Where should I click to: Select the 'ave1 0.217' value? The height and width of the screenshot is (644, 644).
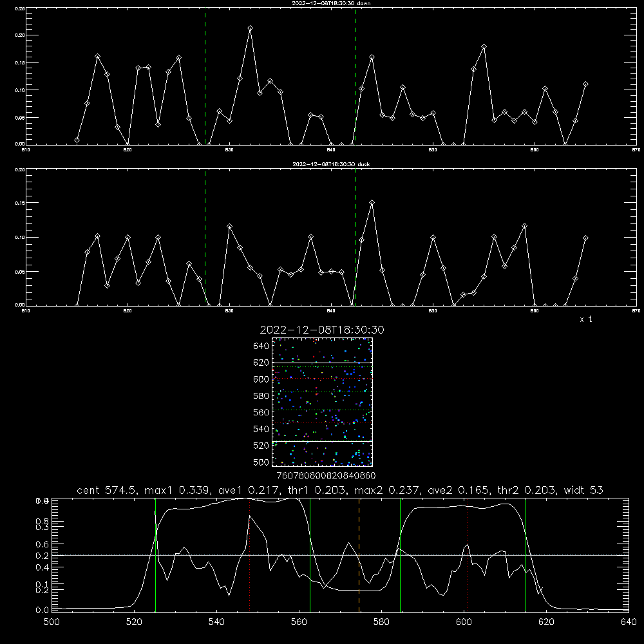click(251, 490)
